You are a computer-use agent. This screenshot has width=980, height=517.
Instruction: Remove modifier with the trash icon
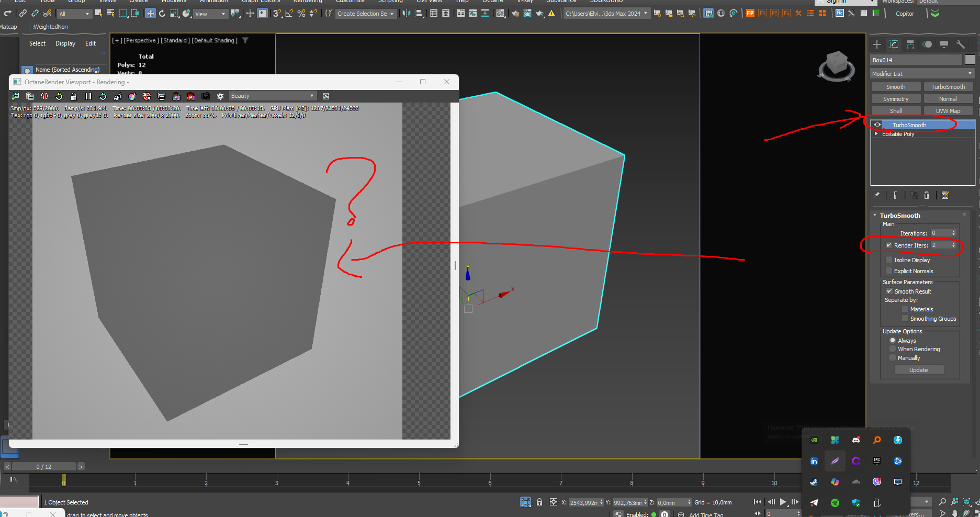pyautogui.click(x=927, y=195)
